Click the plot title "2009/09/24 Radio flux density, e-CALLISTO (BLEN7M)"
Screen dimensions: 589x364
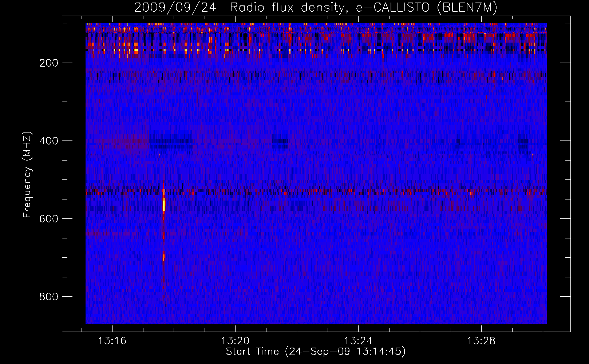point(316,7)
